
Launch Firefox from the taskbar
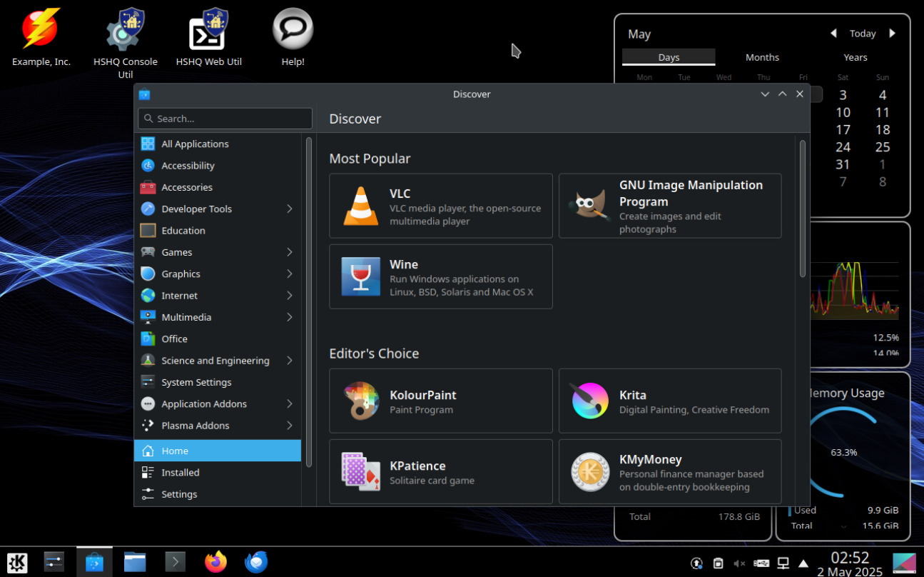tap(215, 562)
